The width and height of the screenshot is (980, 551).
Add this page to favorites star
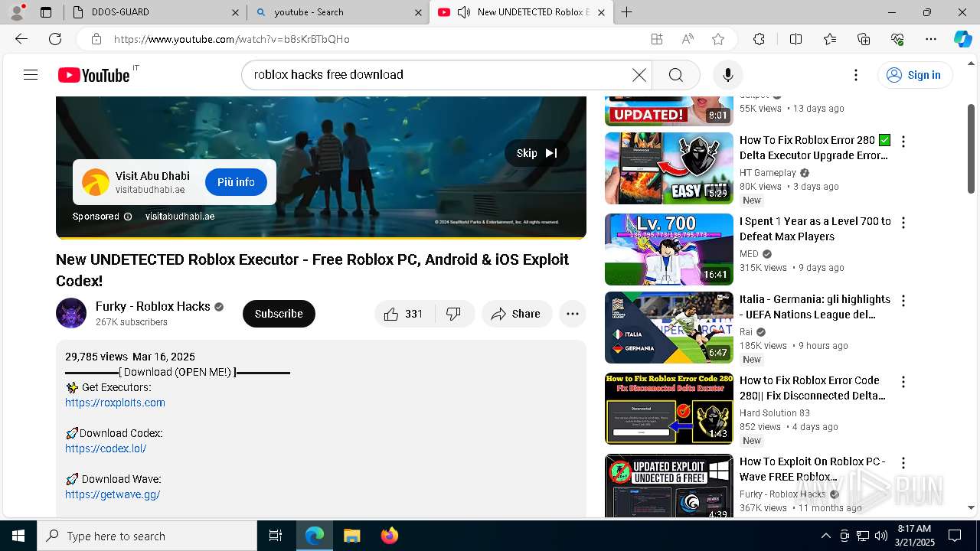(x=718, y=39)
